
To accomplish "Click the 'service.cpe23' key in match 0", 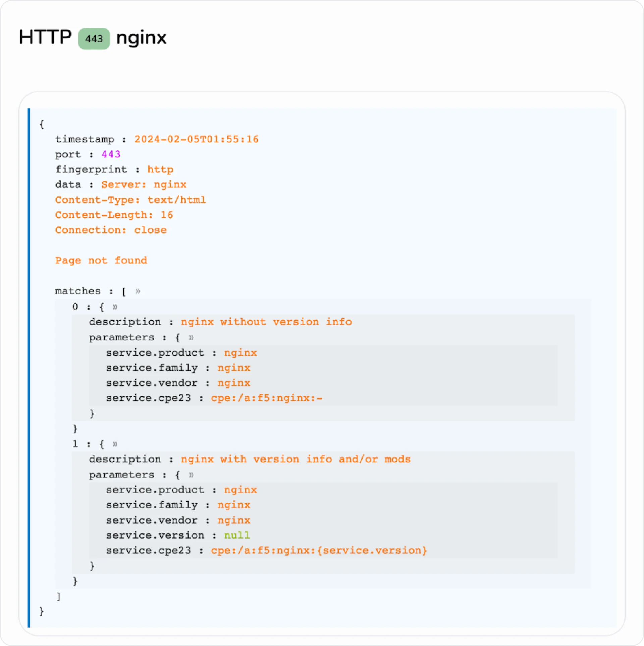I will [x=148, y=398].
